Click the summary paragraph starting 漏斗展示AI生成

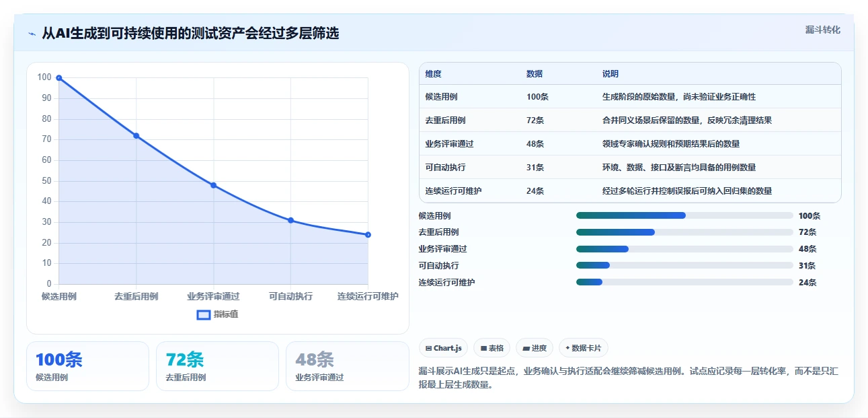[628, 378]
